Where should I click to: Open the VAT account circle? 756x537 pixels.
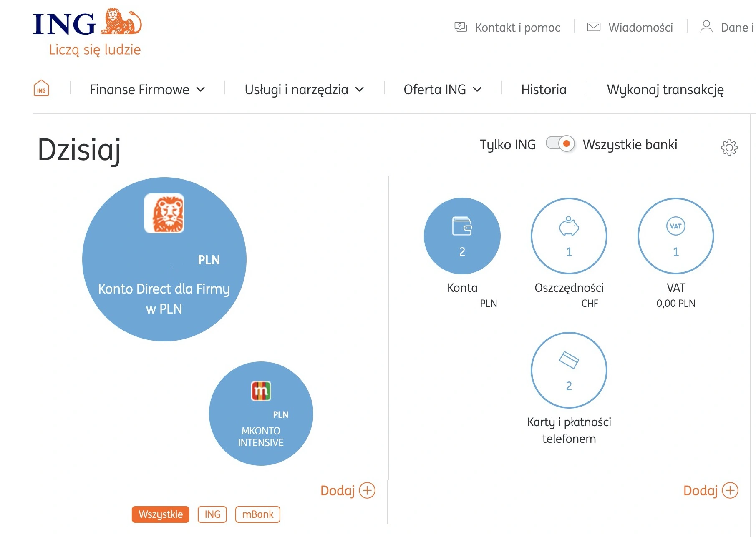pos(675,236)
